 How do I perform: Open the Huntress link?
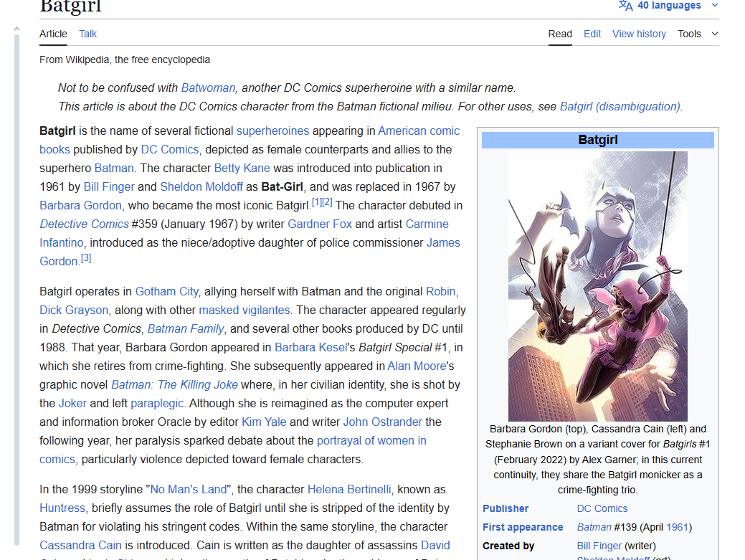pos(62,508)
